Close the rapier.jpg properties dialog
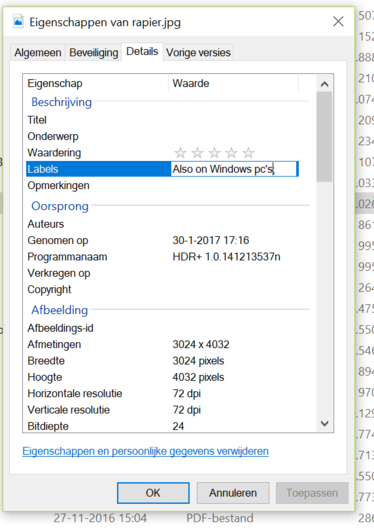Image resolution: width=374 pixels, height=530 pixels. [x=338, y=21]
